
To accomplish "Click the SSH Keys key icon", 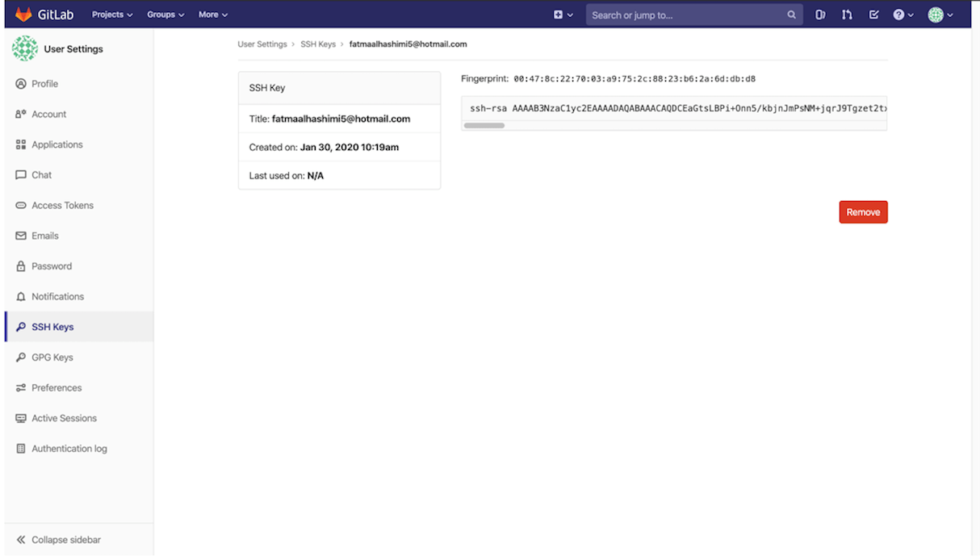I will pyautogui.click(x=21, y=327).
